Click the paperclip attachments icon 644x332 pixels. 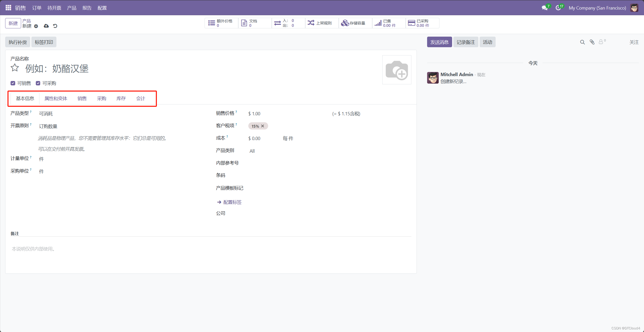592,42
